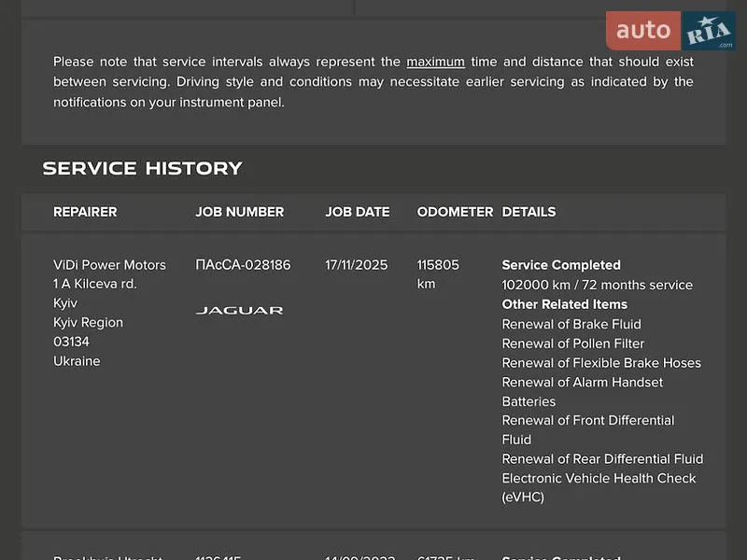Click the Service Completed label
Viewport: 747px width, 560px height.
[x=561, y=265]
